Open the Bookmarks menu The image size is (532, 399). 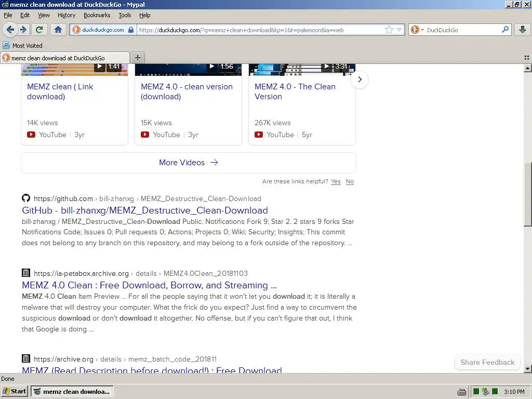[x=97, y=15]
